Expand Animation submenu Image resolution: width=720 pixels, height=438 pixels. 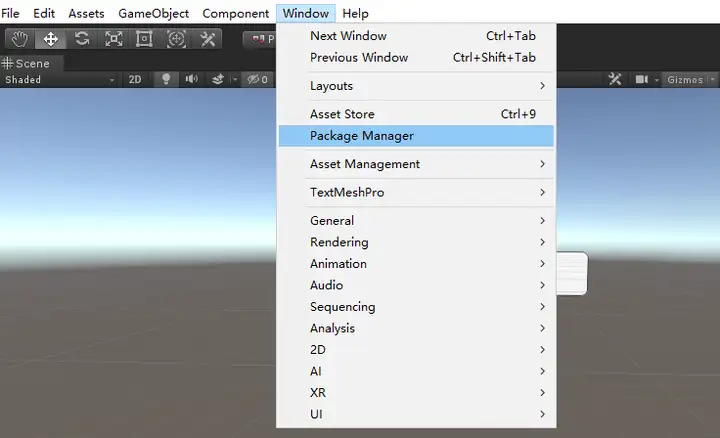(416, 264)
